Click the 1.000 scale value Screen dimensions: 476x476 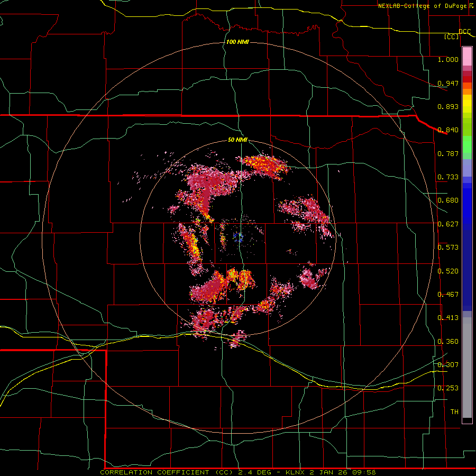(448, 59)
